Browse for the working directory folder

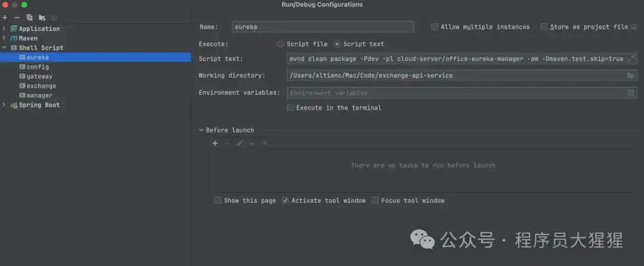click(x=630, y=76)
